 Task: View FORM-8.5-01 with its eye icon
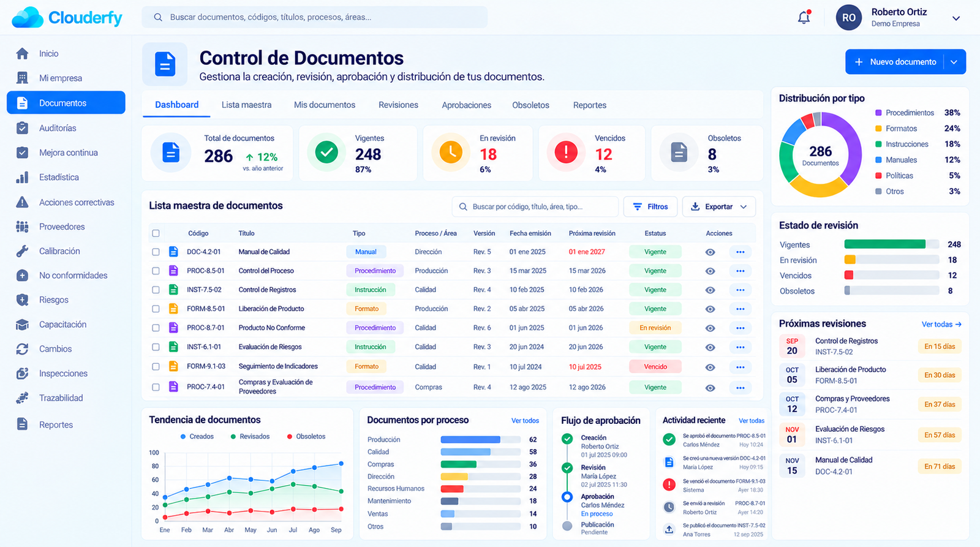pos(710,309)
